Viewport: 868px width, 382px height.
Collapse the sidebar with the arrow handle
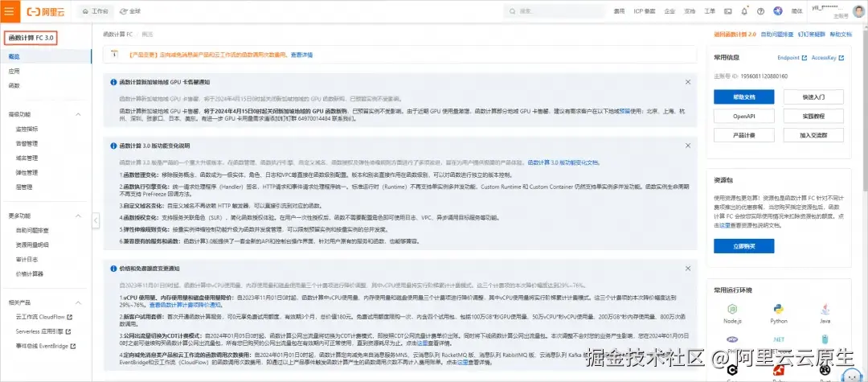coord(95,220)
